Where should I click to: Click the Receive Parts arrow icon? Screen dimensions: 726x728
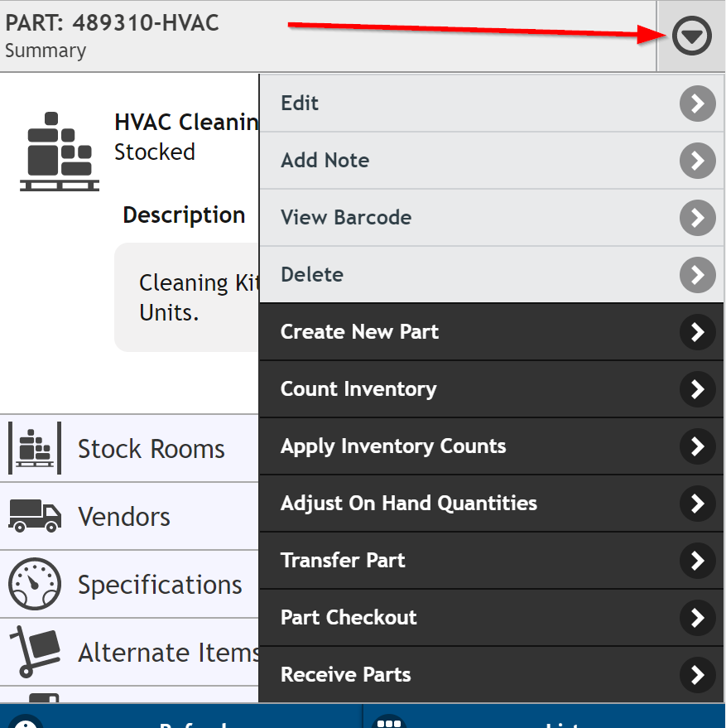[697, 675]
